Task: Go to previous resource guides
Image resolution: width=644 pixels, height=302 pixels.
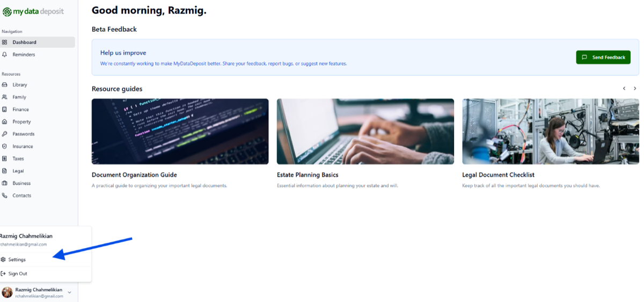Action: [624, 89]
